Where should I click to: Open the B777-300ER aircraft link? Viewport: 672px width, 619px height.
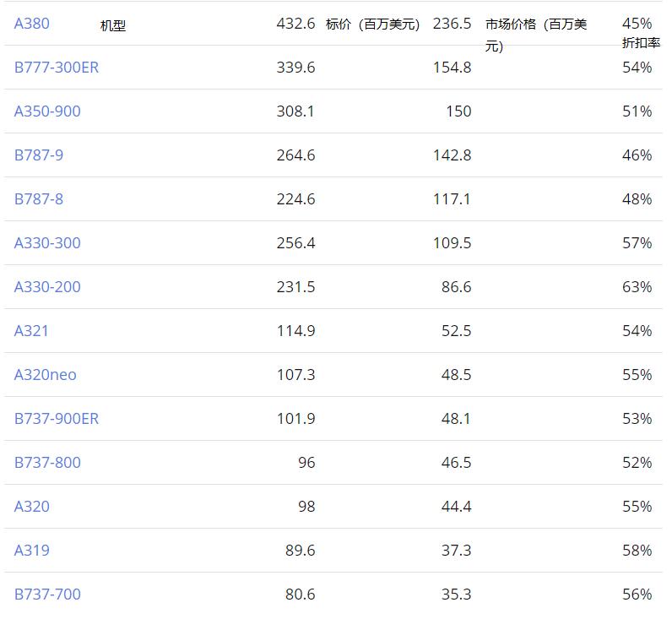[57, 68]
